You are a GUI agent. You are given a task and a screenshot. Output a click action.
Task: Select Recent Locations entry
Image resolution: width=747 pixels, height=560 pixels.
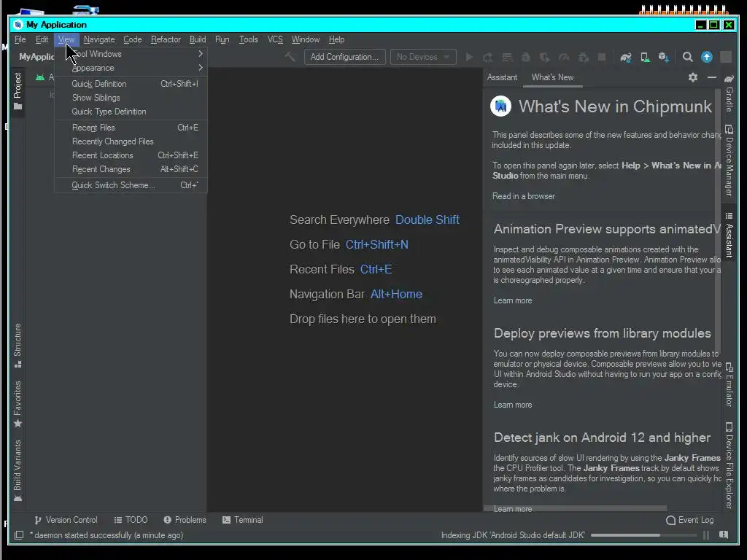tap(131, 155)
